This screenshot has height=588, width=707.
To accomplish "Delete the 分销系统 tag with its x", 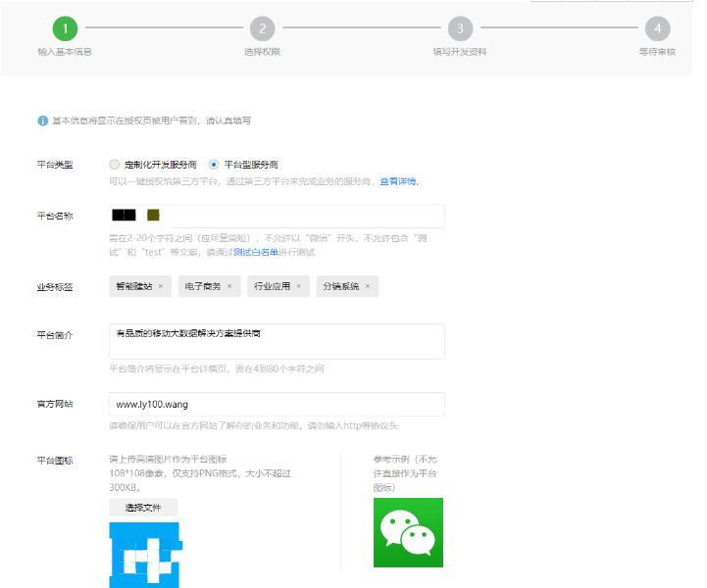I will (x=368, y=286).
